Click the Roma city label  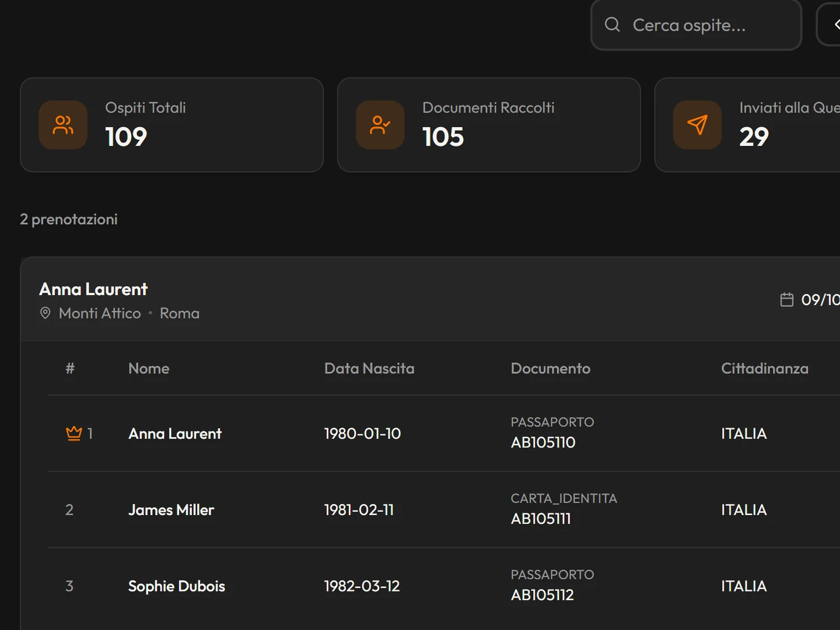click(180, 313)
